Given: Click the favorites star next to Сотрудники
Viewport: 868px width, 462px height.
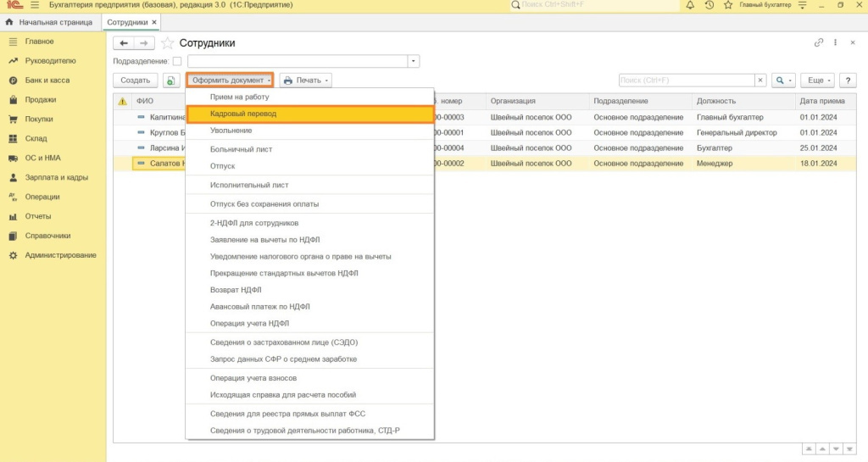Looking at the screenshot, I should pyautogui.click(x=168, y=43).
